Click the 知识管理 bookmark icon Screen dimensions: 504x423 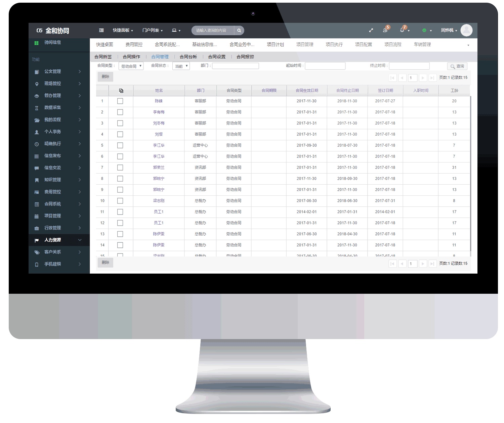click(37, 180)
